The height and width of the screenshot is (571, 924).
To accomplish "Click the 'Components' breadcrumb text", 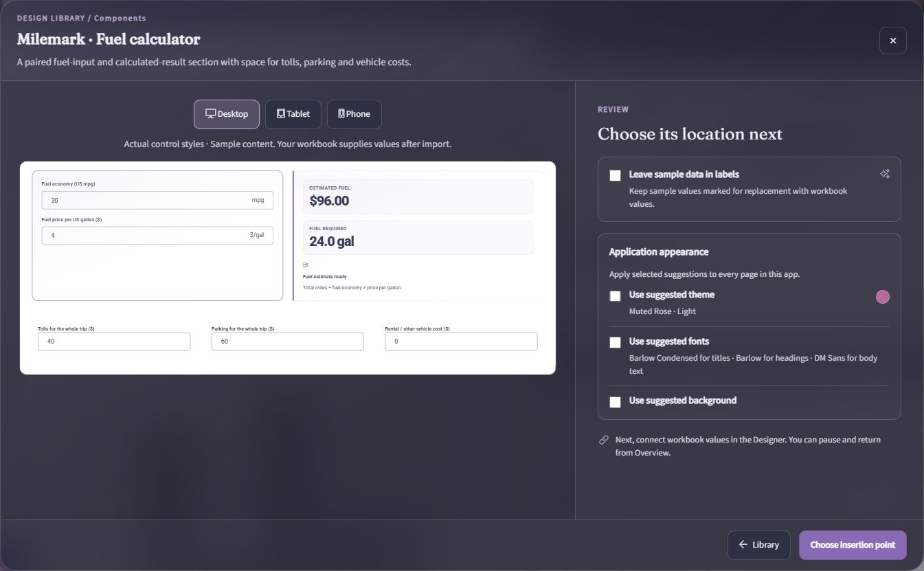I will (x=120, y=18).
